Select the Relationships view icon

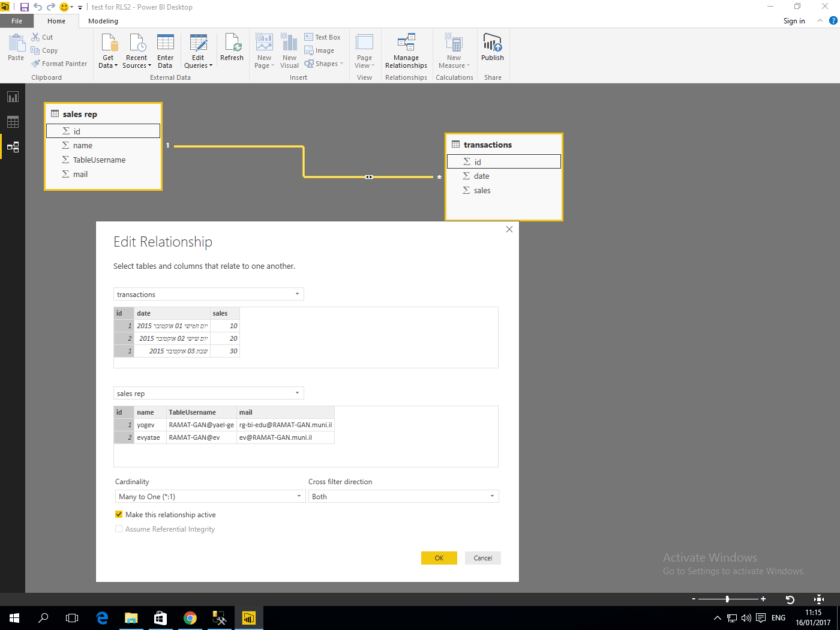pyautogui.click(x=13, y=146)
